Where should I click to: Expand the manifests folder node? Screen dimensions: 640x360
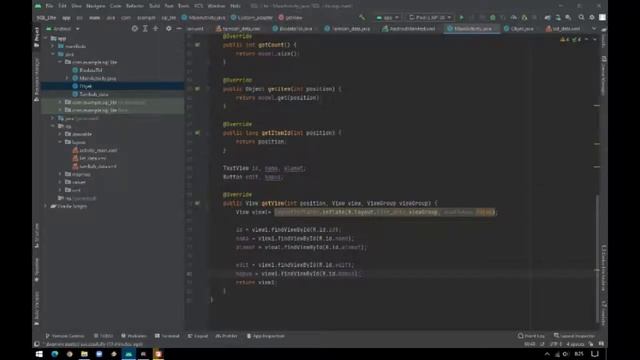click(x=53, y=46)
